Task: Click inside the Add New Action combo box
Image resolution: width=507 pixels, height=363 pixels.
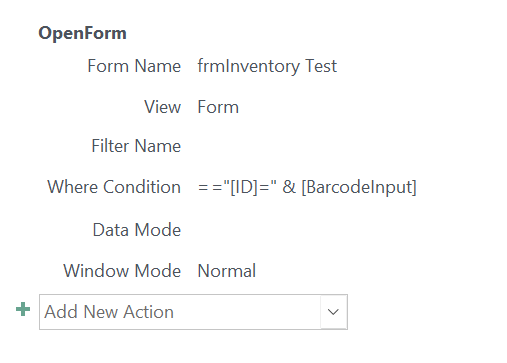Action: (x=193, y=312)
